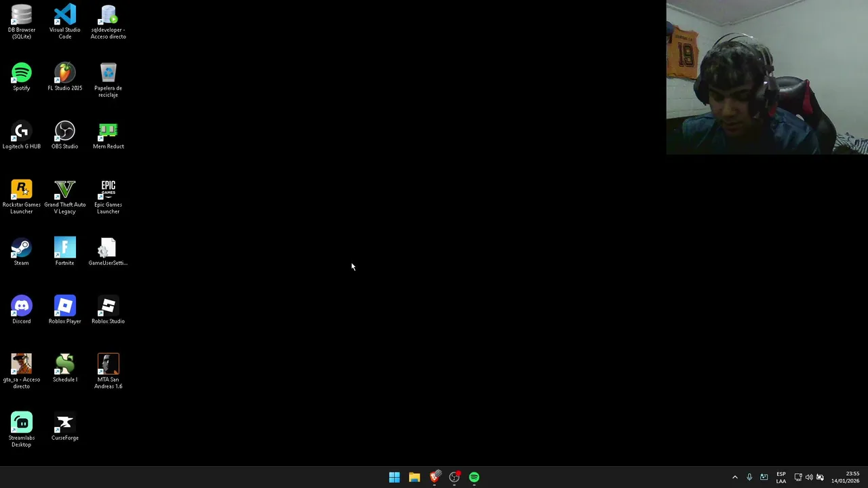Open the volume speaker tray icon
868x488 pixels.
(809, 477)
